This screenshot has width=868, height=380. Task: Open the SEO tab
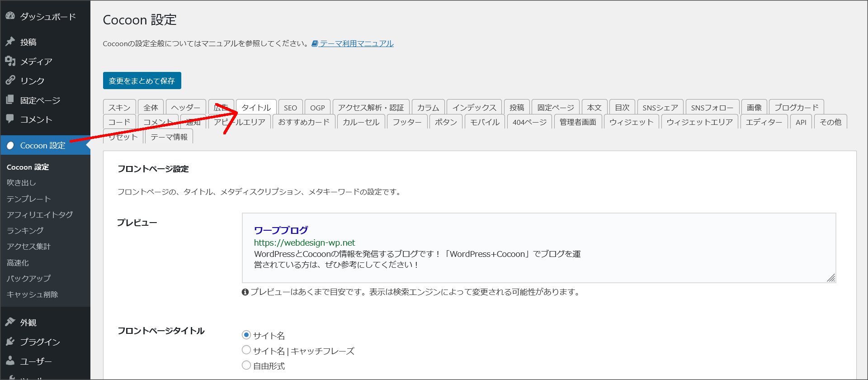pos(290,107)
